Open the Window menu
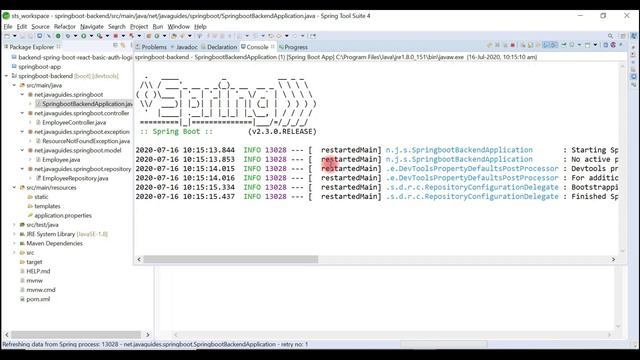640x360 pixels. click(179, 27)
